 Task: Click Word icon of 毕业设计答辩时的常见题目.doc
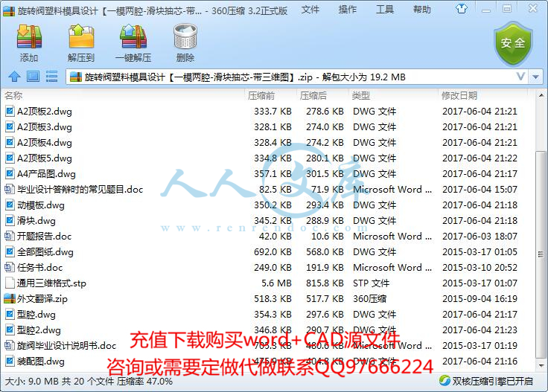tap(9, 189)
